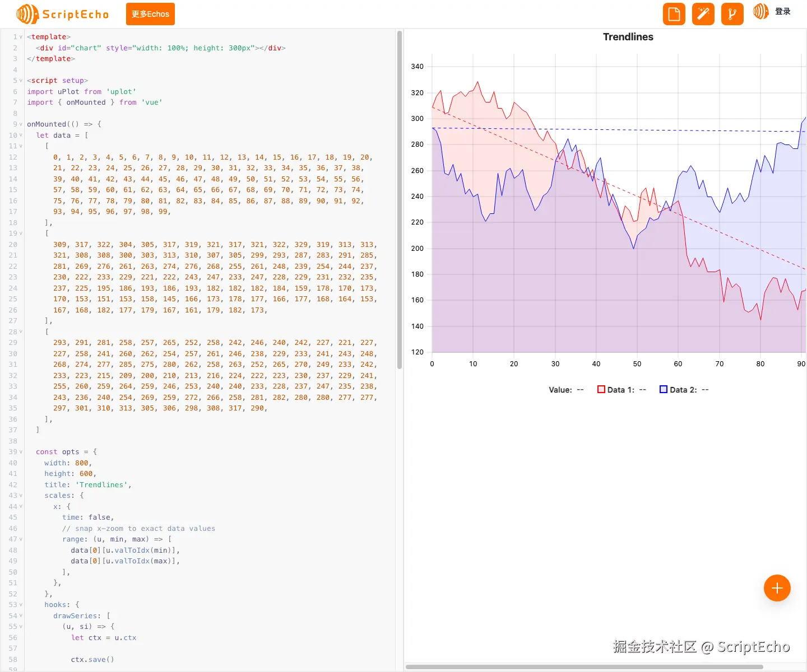The height and width of the screenshot is (672, 807).
Task: Collapse the script setup fold on line 5
Action: tap(21, 81)
